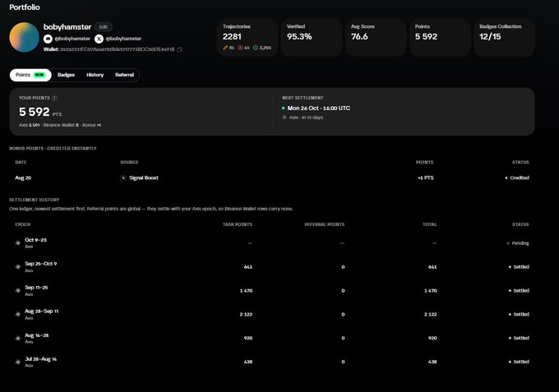The height and width of the screenshot is (392, 559).
Task: Open the History tab
Action: click(x=95, y=75)
